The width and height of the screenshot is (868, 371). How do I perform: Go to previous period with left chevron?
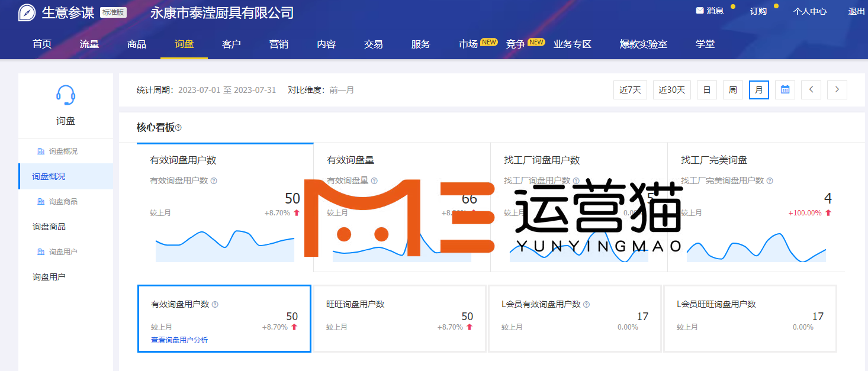(x=811, y=90)
